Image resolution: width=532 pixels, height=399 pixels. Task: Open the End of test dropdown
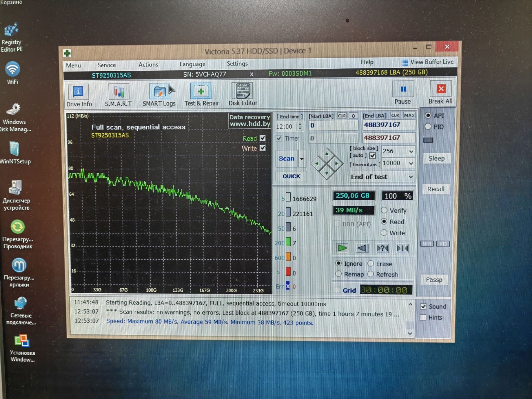coord(382,177)
